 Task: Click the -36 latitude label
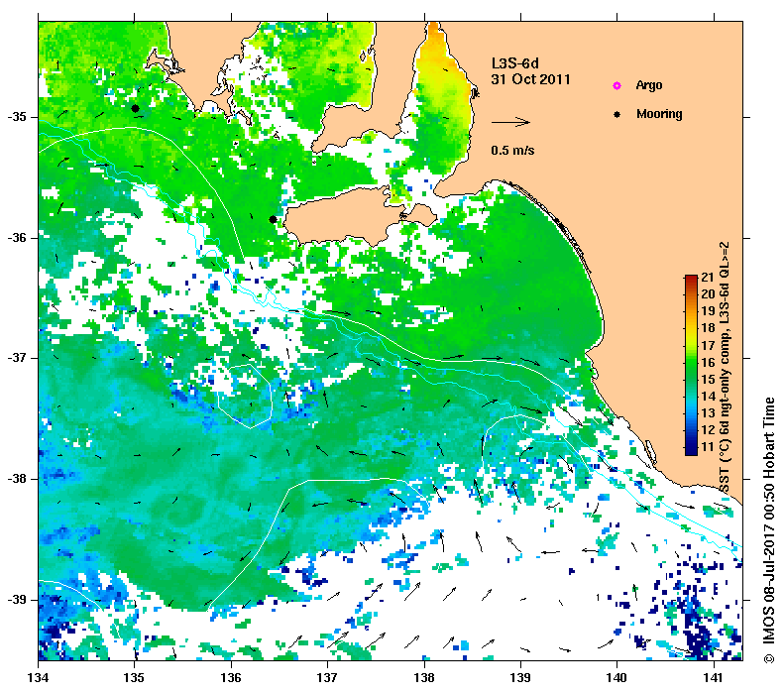(x=17, y=238)
